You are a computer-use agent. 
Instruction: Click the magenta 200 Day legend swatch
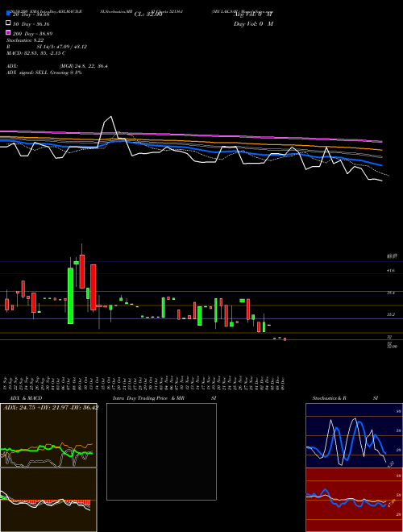9,32
